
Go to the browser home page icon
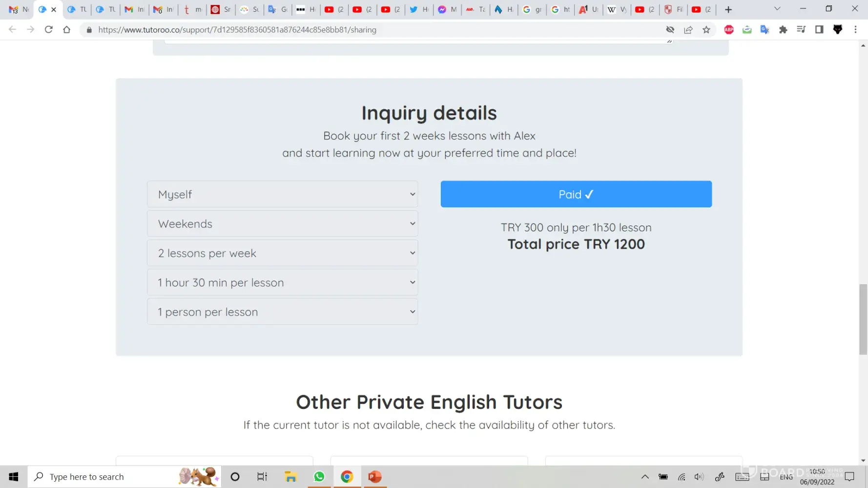coord(67,30)
